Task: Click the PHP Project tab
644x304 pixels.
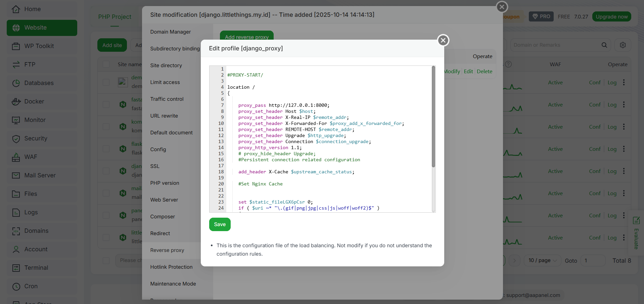Action: pyautogui.click(x=115, y=17)
